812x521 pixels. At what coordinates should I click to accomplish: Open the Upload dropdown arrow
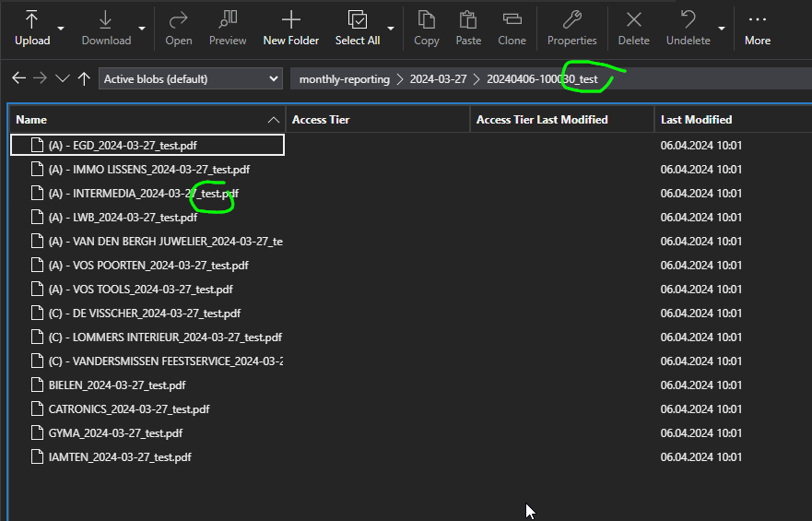click(61, 29)
